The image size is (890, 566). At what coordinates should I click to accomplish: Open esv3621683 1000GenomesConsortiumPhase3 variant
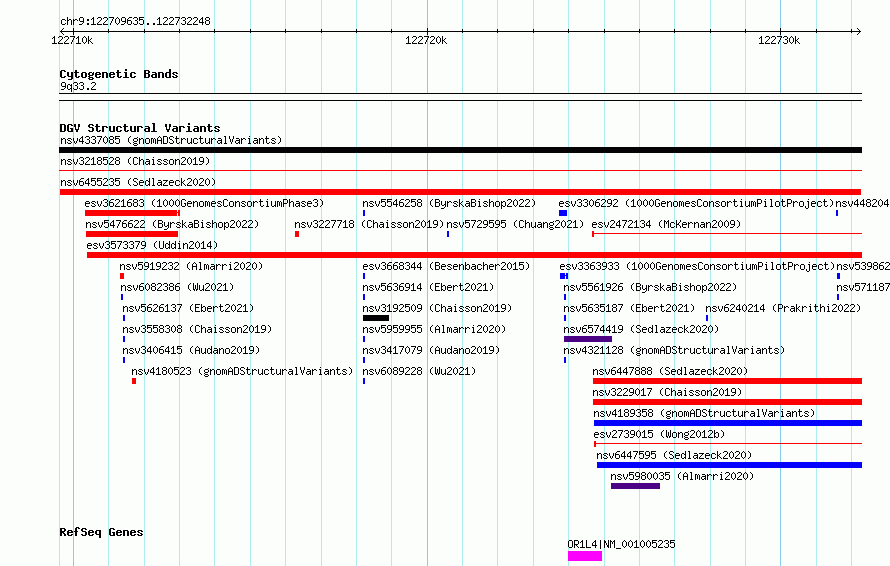[204, 203]
